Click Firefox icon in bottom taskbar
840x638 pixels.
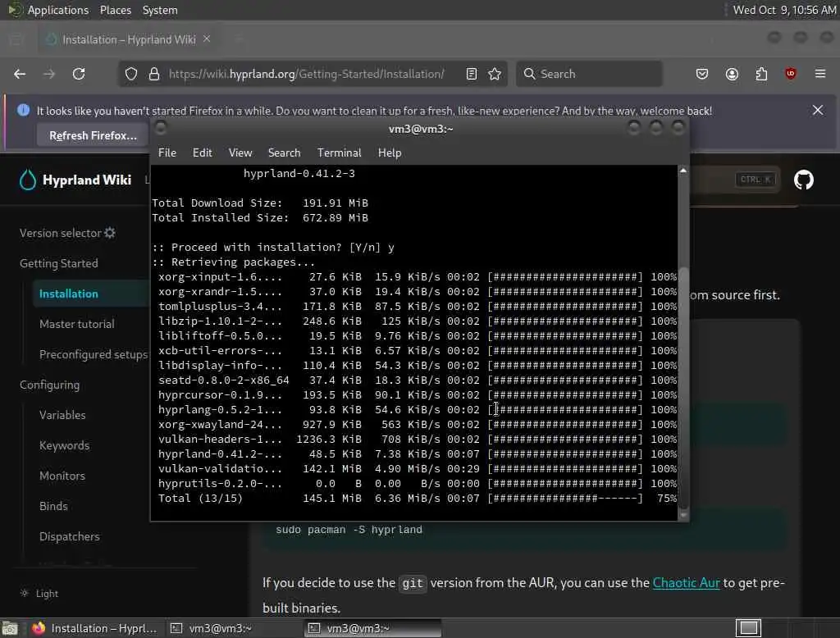coord(38,628)
